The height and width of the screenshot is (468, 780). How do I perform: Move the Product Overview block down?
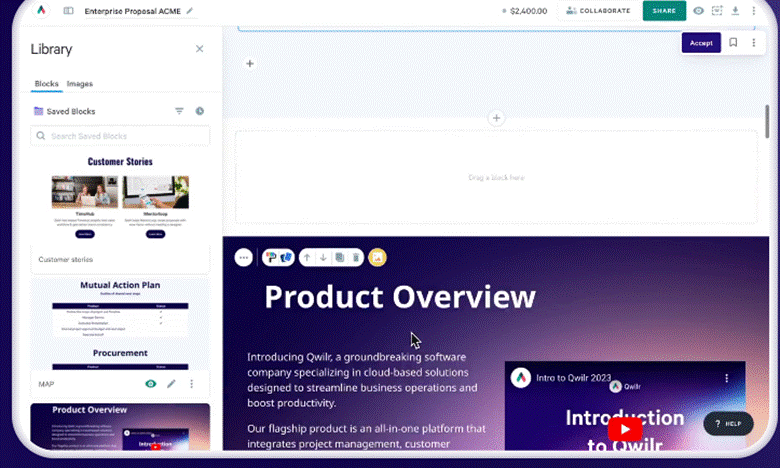323,258
